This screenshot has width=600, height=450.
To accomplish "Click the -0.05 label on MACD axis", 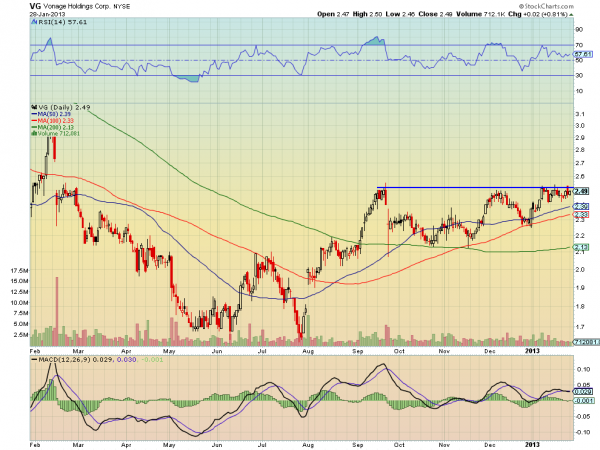I will click(x=582, y=416).
